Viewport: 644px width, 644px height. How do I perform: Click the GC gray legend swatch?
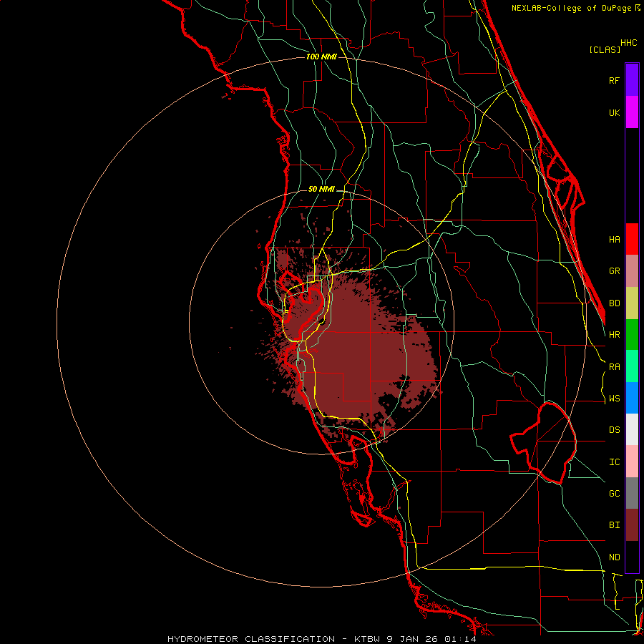click(632, 493)
